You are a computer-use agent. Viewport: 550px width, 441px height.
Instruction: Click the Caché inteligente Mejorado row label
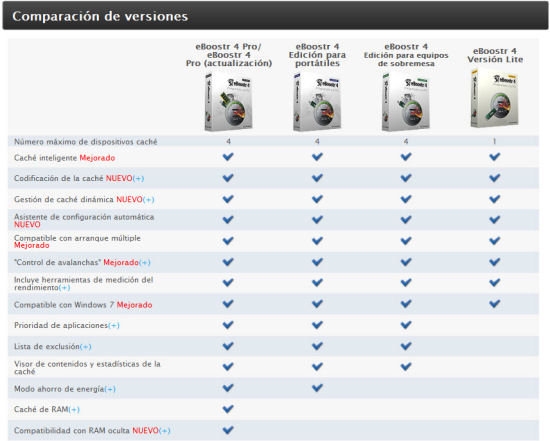point(65,158)
